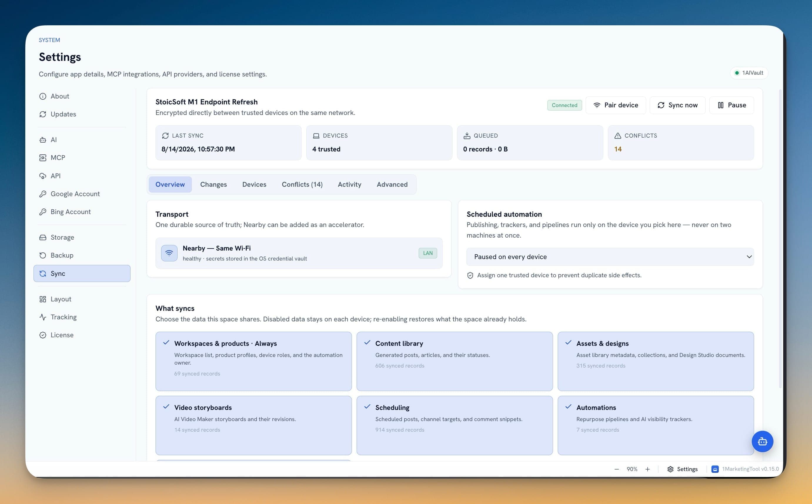Viewport: 812px width, 504px height.
Task: Toggle Scheduling sync
Action: pyautogui.click(x=455, y=425)
